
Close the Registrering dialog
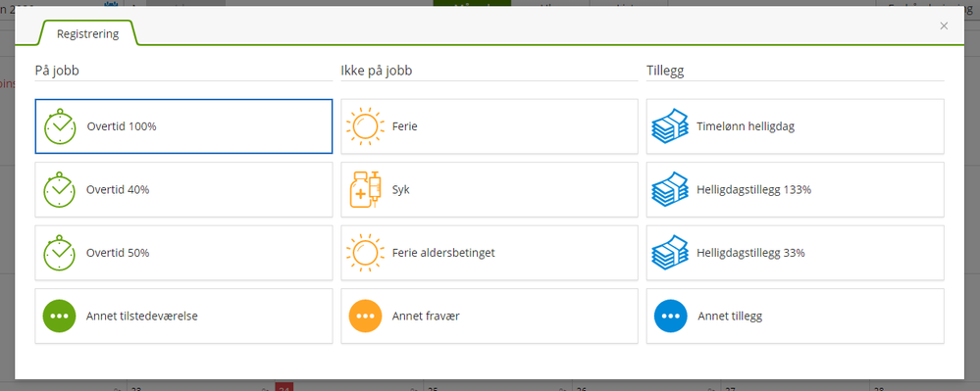(944, 25)
